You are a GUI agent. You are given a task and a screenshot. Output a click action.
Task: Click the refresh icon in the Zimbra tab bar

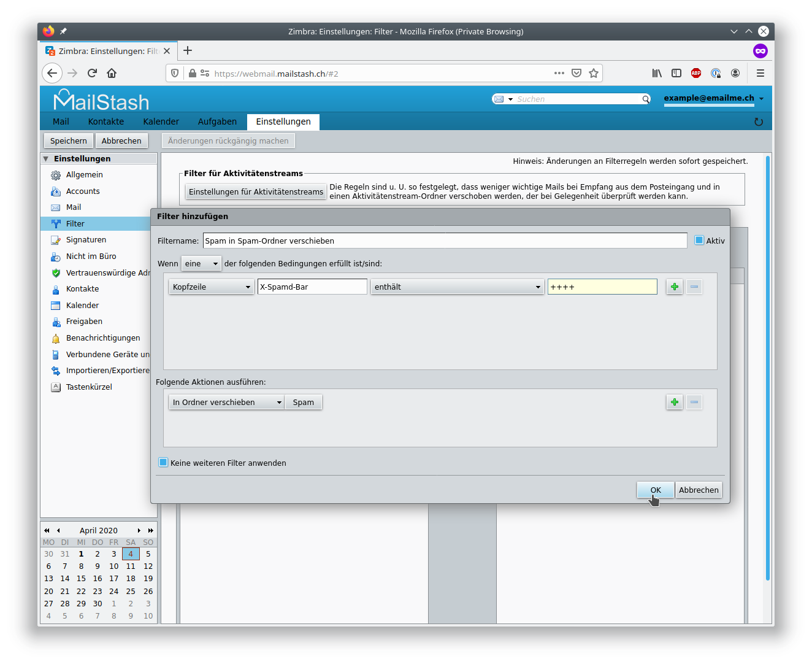pos(759,122)
